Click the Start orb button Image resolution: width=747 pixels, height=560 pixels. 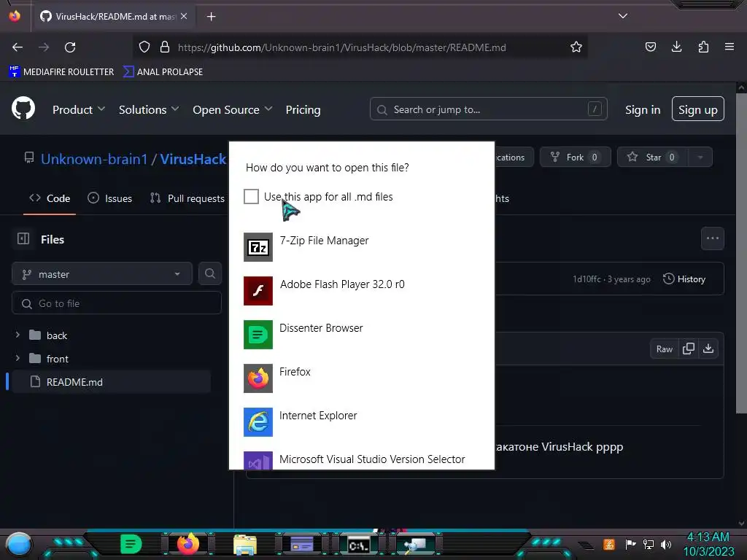tap(19, 544)
